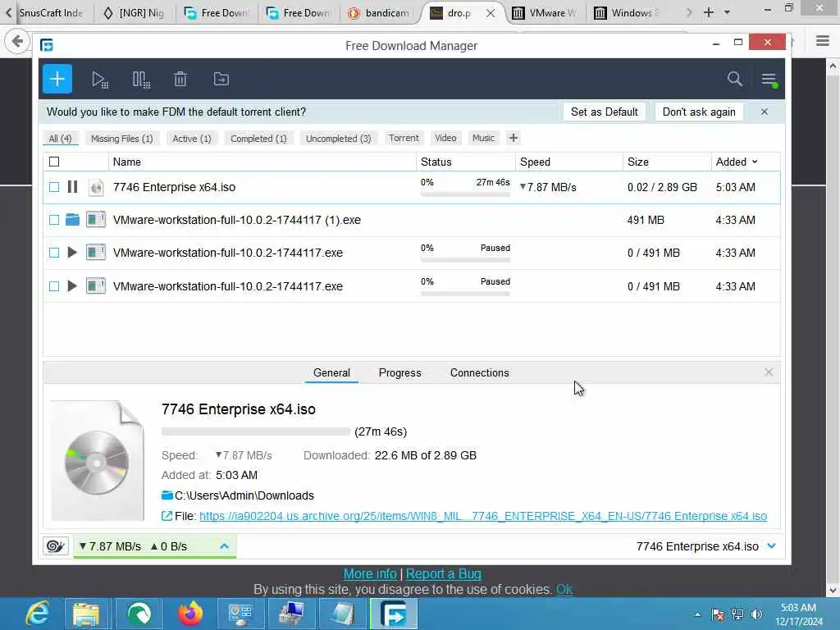
Task: Select the Completed (1) filter
Action: [258, 138]
